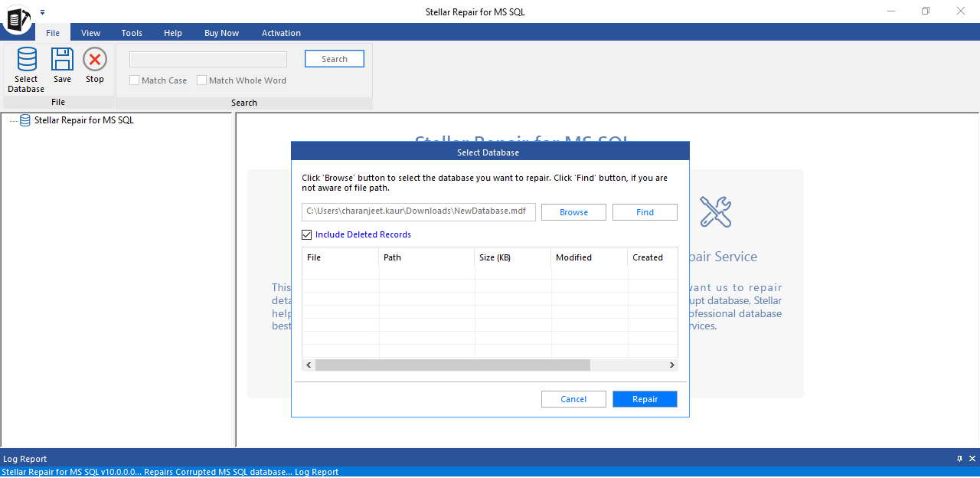Click the Stellar app logo icon
Screen dimensions: 980x478
17,18
